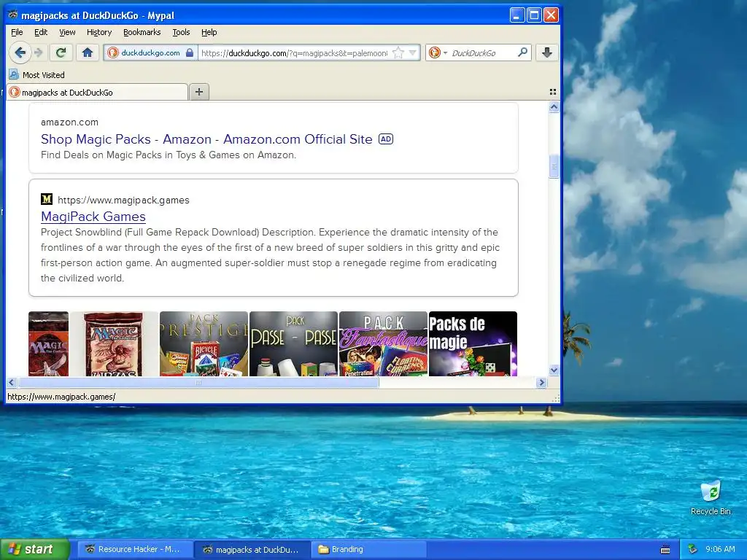The image size is (747, 560).
Task: Open the Bookmarks menu
Action: pyautogui.click(x=142, y=32)
